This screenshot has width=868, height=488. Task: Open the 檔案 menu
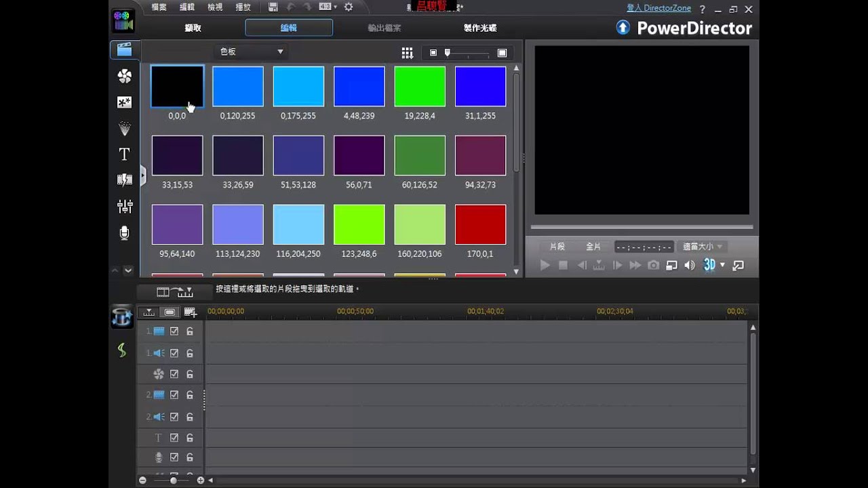click(x=159, y=7)
